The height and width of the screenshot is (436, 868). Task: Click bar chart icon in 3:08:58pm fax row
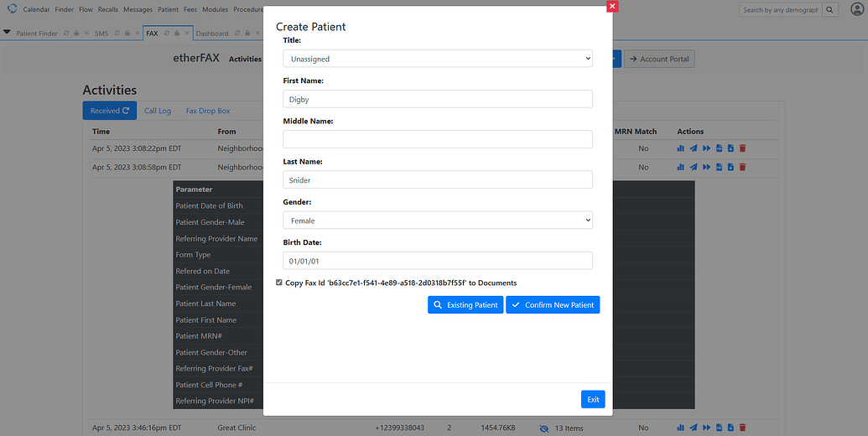coord(680,167)
